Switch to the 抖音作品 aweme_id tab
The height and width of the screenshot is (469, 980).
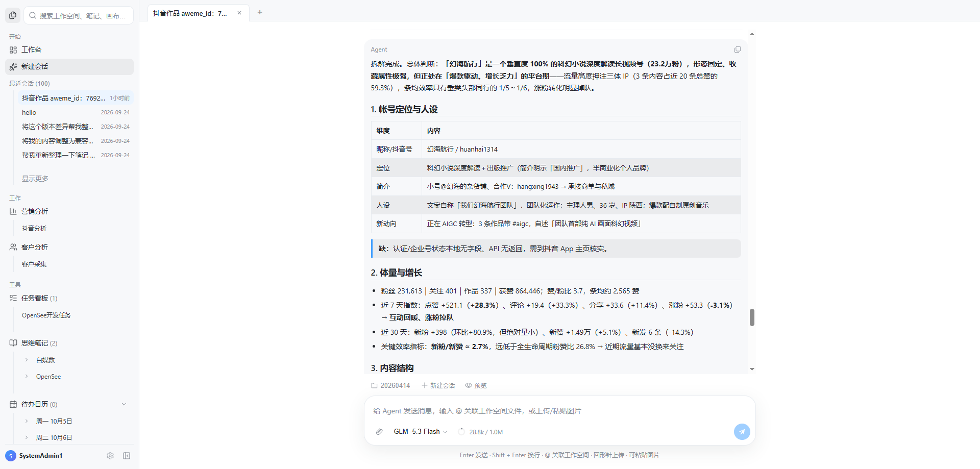[x=198, y=13]
